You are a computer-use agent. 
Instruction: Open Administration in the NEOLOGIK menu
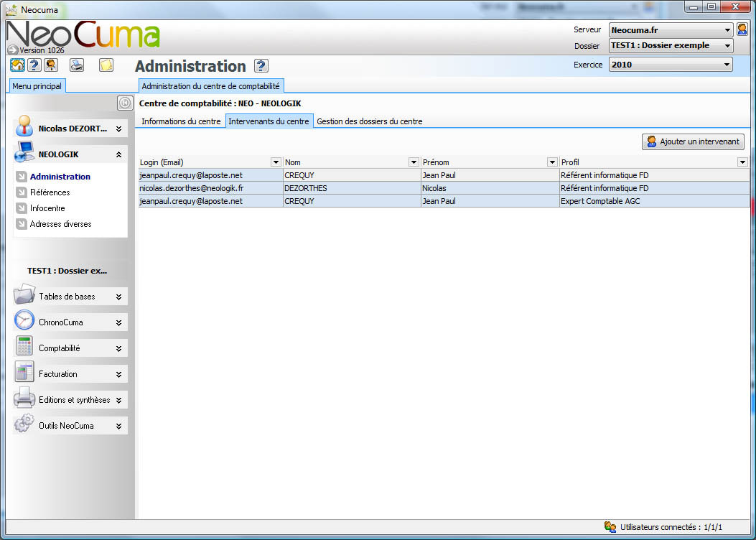pyautogui.click(x=60, y=177)
